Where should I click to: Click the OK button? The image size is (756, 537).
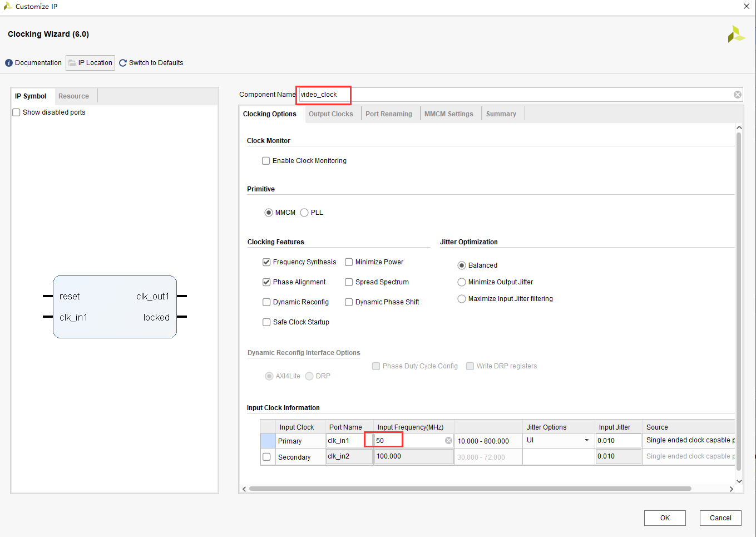coord(665,518)
